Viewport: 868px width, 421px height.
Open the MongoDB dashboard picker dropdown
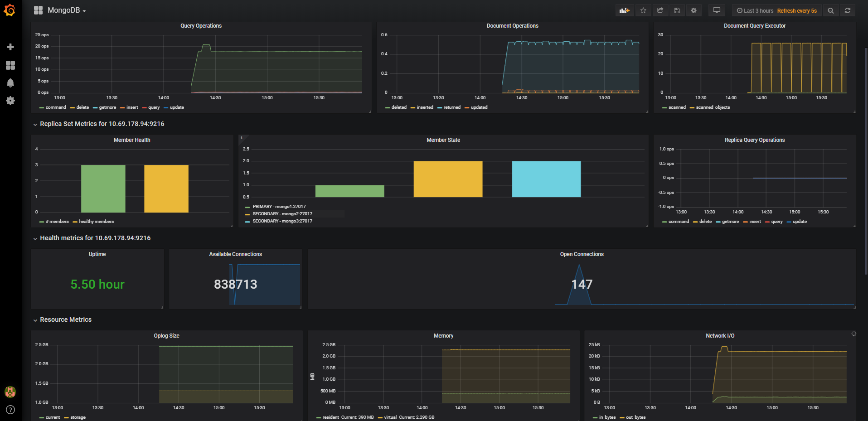[67, 10]
